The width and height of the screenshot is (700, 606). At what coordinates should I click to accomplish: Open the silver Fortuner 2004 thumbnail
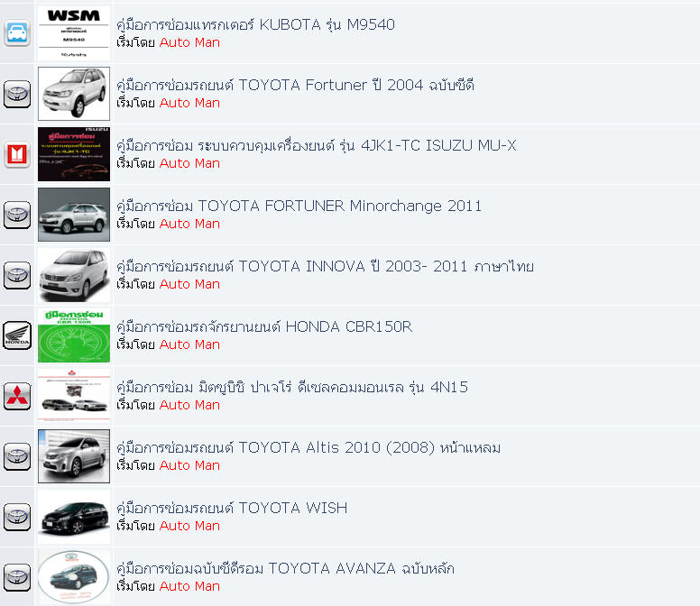click(x=74, y=94)
